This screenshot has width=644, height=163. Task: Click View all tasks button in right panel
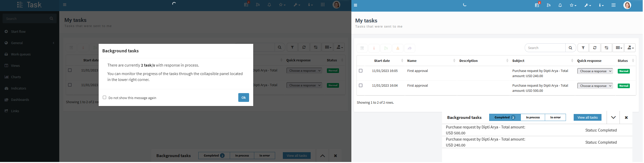588,117
